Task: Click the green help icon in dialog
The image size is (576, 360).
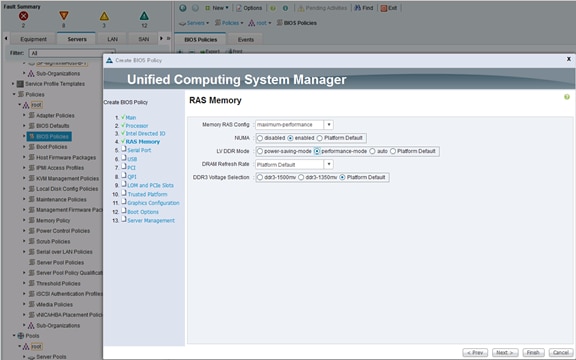Action: tap(567, 97)
